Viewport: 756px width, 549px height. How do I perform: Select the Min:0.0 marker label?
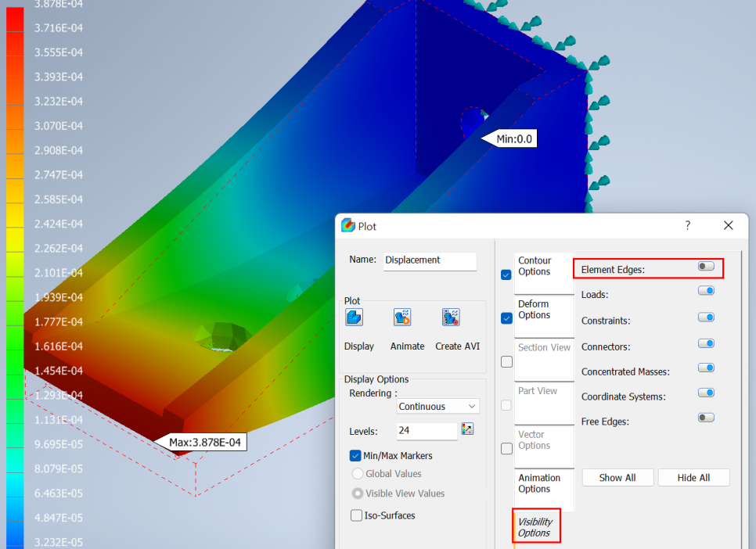(514, 139)
